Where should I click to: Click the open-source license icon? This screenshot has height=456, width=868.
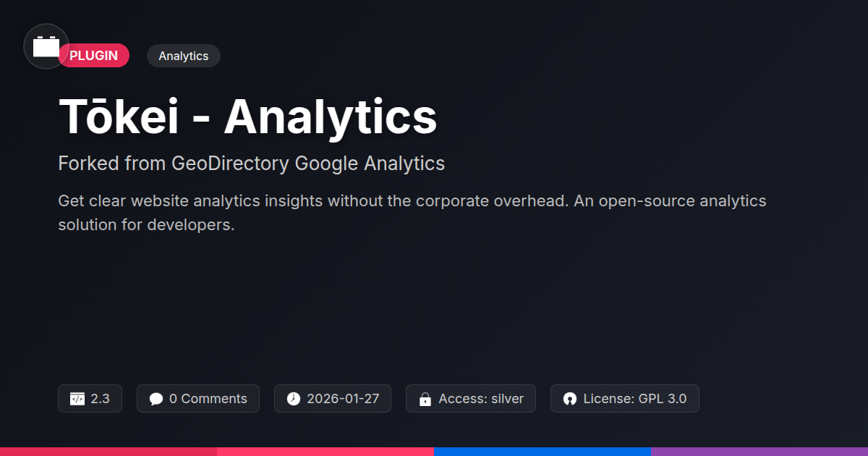click(569, 399)
